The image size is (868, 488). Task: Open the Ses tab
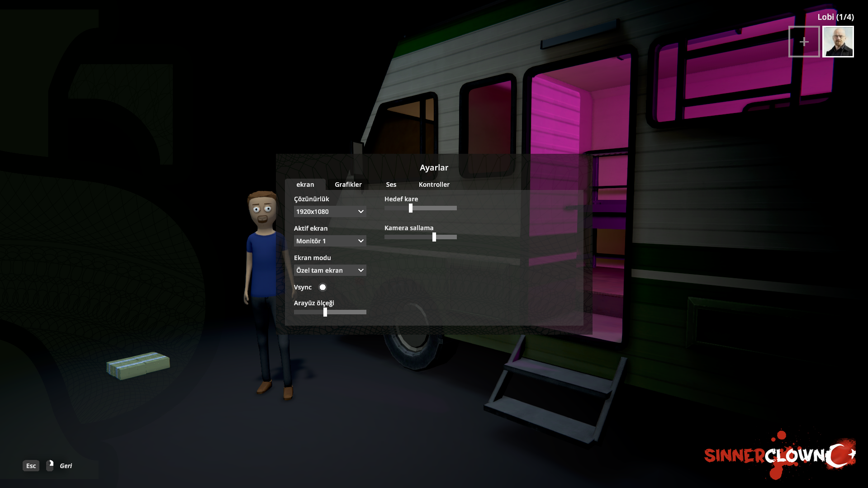click(391, 185)
